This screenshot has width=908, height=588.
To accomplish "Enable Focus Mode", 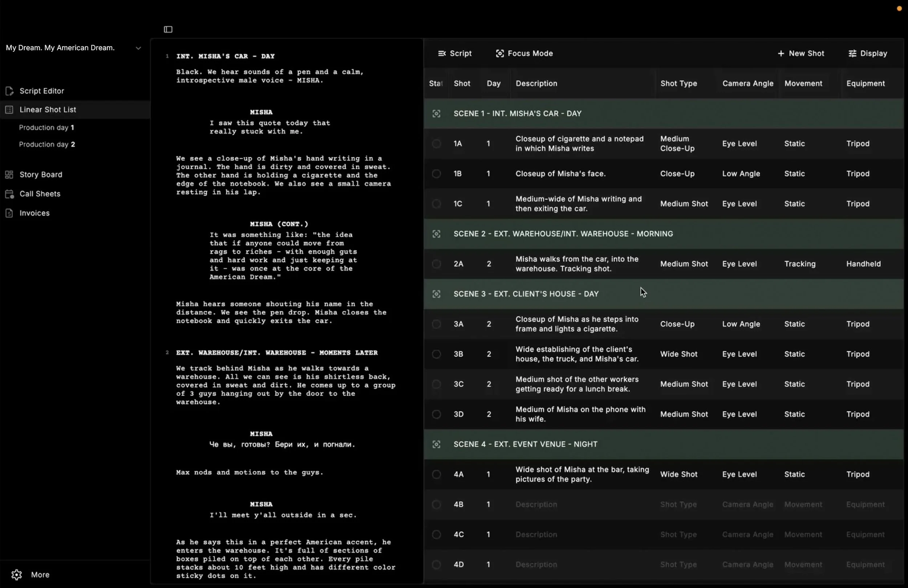I will [x=524, y=53].
